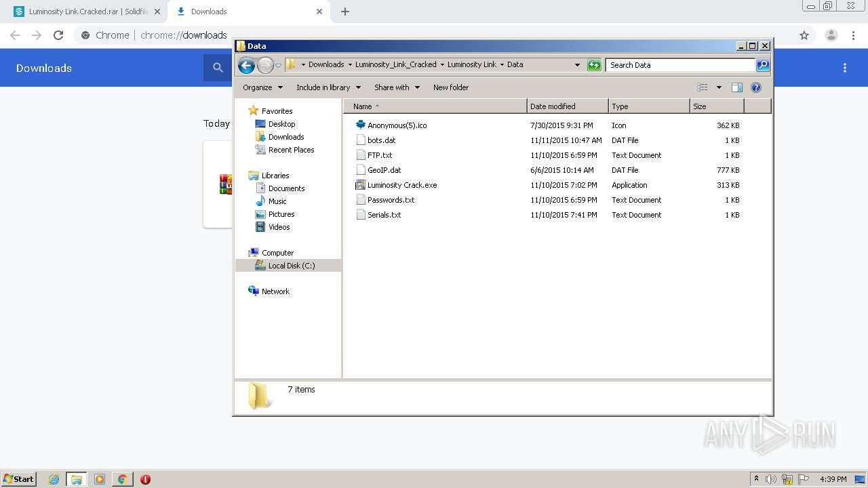Open Windows Media Player from taskbar
This screenshot has height=488, width=868.
click(x=100, y=479)
